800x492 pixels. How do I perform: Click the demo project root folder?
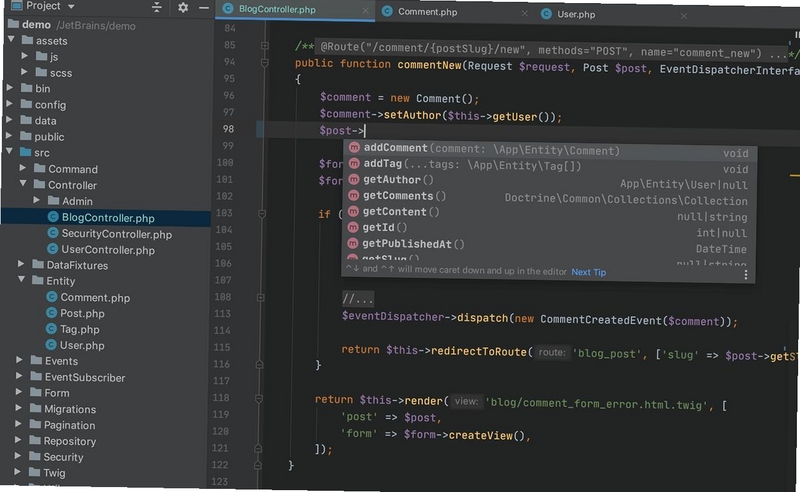pyautogui.click(x=30, y=24)
